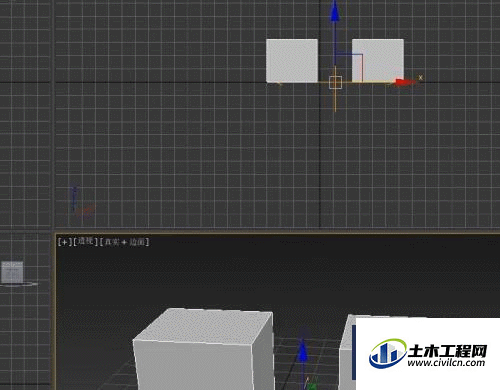
Task: Grab the red X-axis arrow of move gizmo
Action: 405,82
